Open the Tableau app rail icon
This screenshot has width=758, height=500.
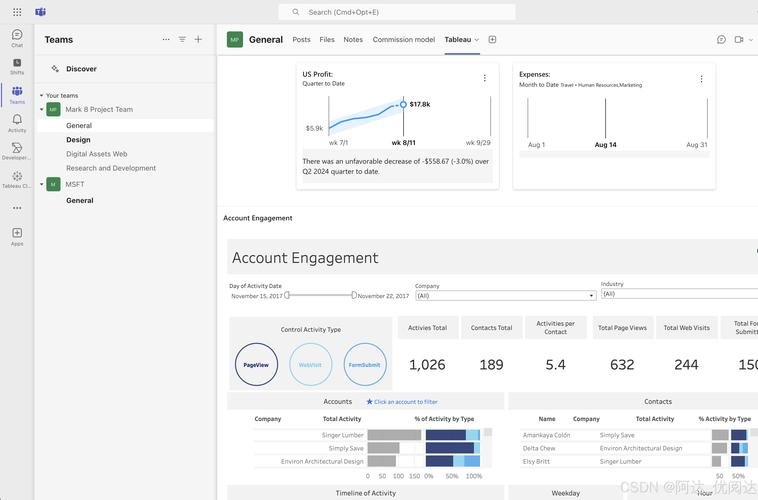[x=17, y=179]
